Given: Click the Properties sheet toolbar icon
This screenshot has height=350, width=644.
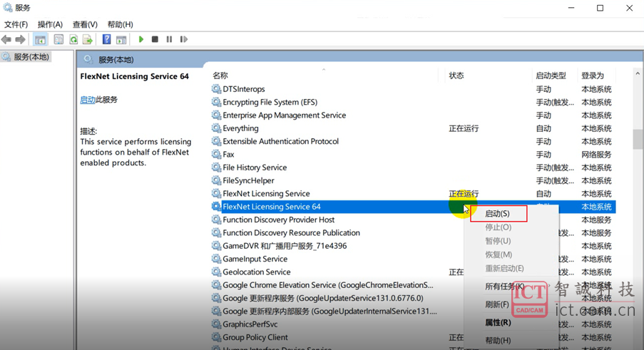Looking at the screenshot, I should point(58,39).
